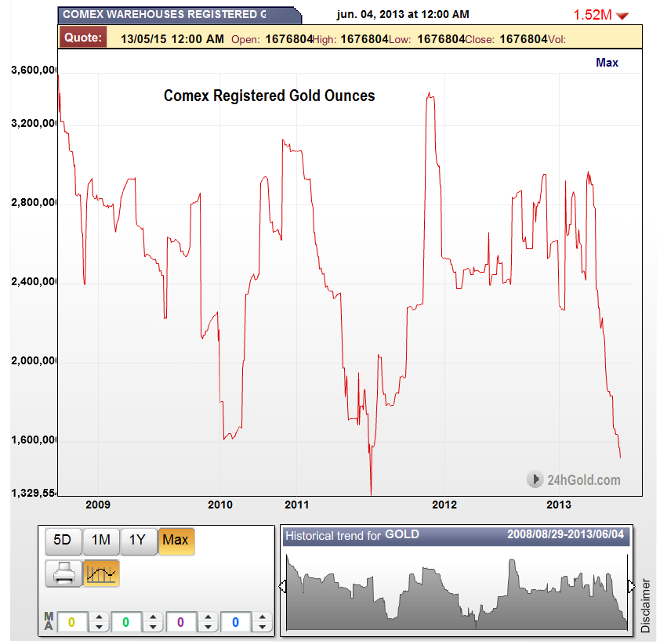The height and width of the screenshot is (644, 660).
Task: Click the quote date 13/05/15 12:00 AM
Action: coord(172,39)
